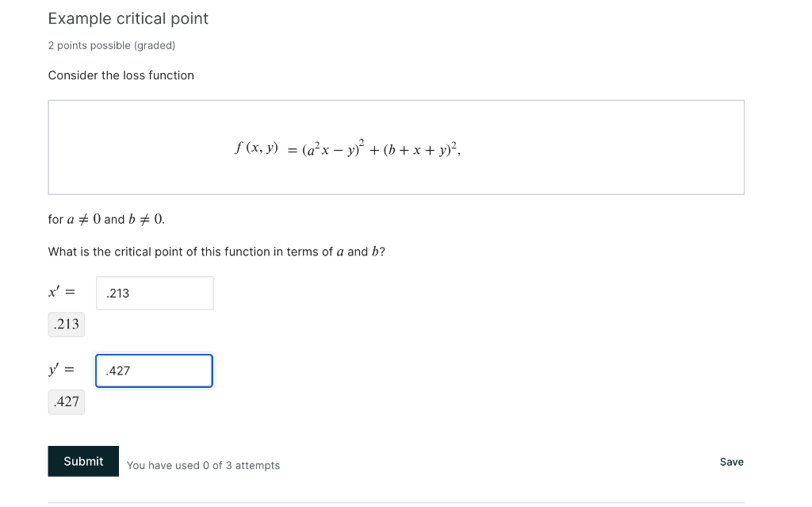Click the Submit button
The width and height of the screenshot is (812, 507).
pyautogui.click(x=83, y=461)
